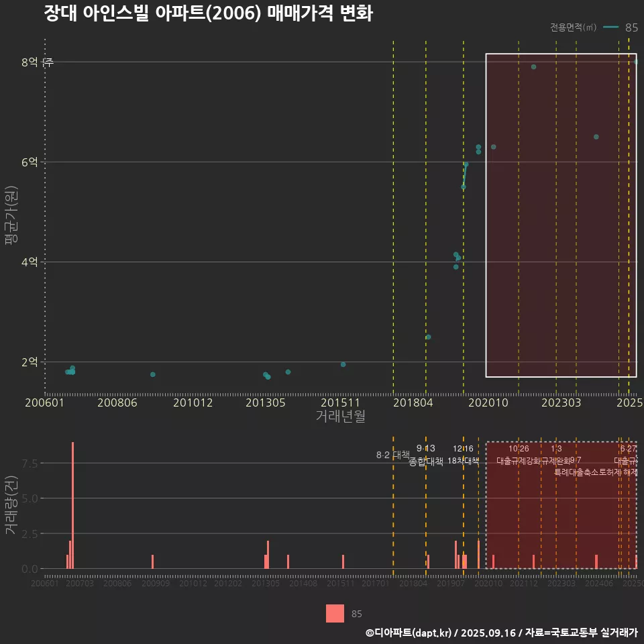
Task: Click '201701' on the volume chart axis
Action: (376, 583)
